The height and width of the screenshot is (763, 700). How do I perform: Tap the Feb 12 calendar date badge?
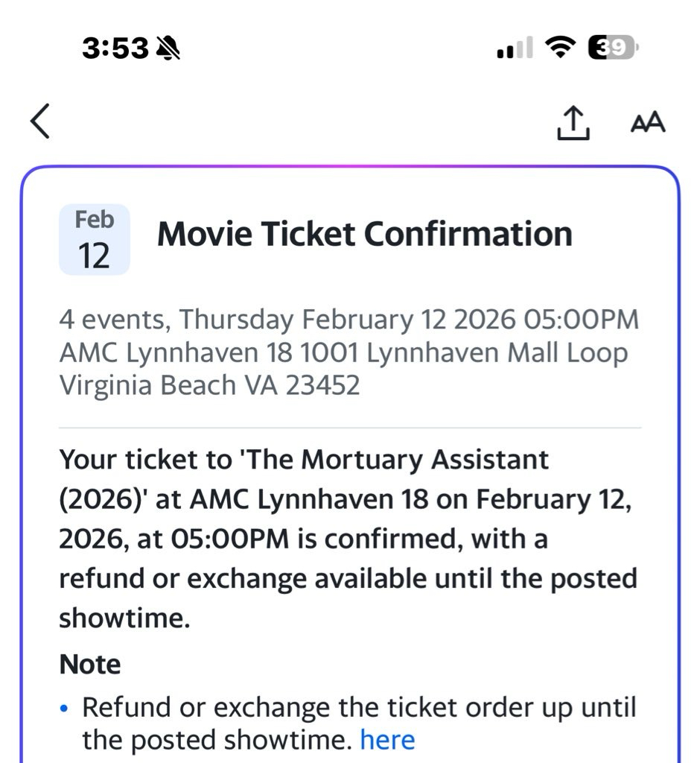click(x=95, y=239)
